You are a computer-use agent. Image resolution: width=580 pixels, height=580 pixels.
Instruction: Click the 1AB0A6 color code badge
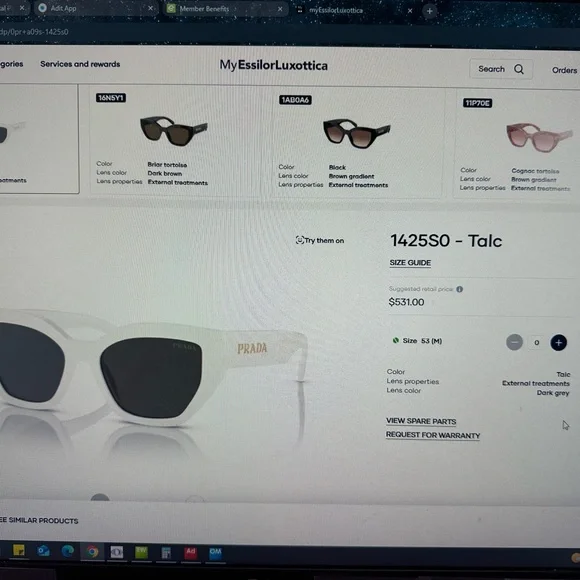pos(295,100)
